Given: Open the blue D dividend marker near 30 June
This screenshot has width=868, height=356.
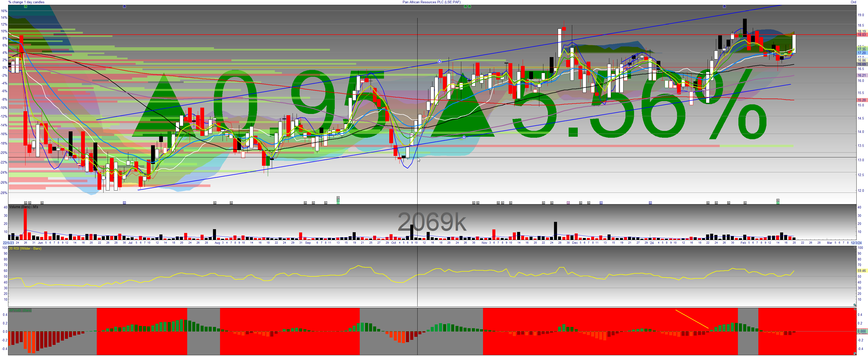Looking at the screenshot, I should pos(124,203).
